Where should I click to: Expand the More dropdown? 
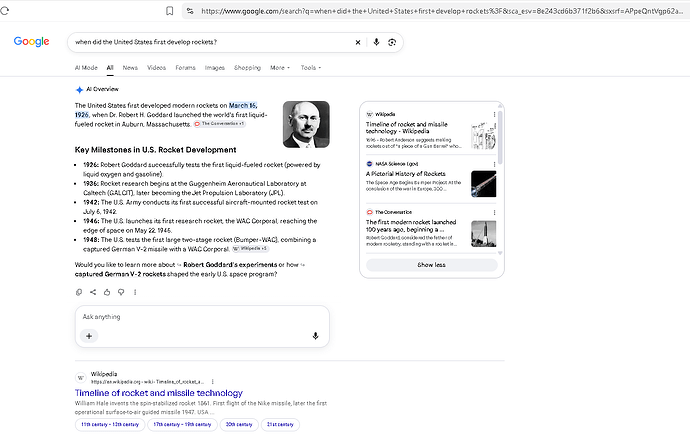point(280,68)
